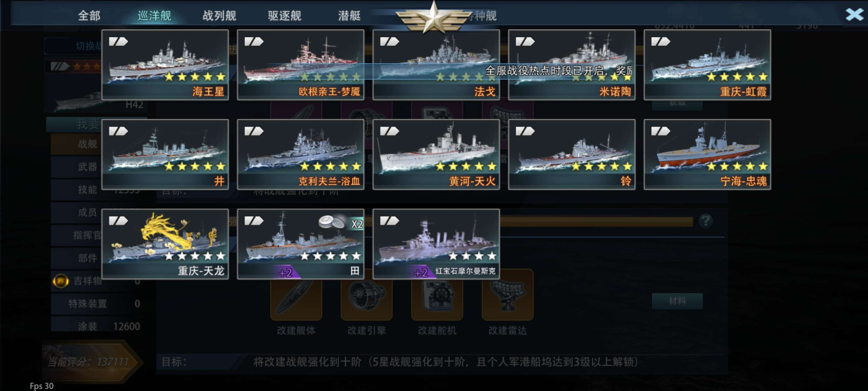Click the gold star rank emblem

pyautogui.click(x=433, y=17)
